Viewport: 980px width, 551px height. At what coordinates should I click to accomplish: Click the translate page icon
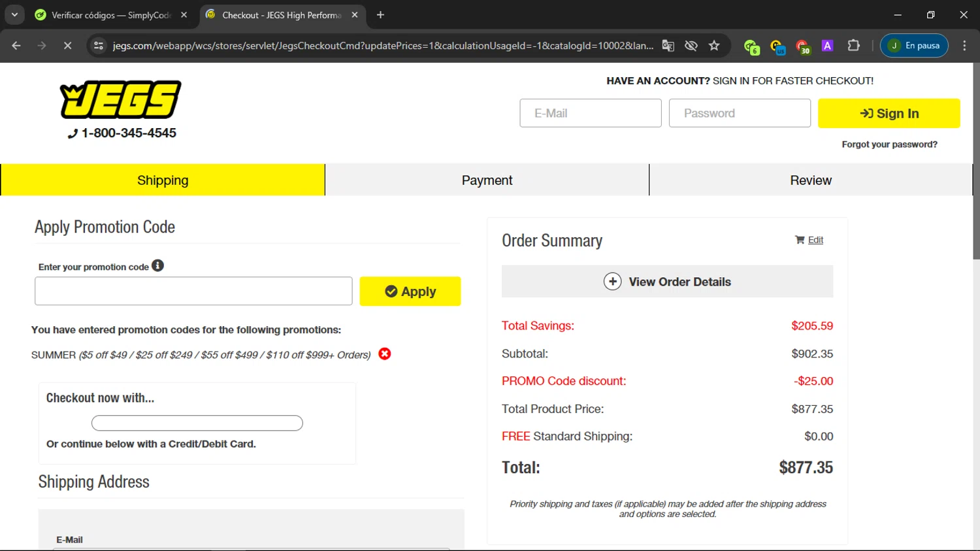pyautogui.click(x=668, y=46)
